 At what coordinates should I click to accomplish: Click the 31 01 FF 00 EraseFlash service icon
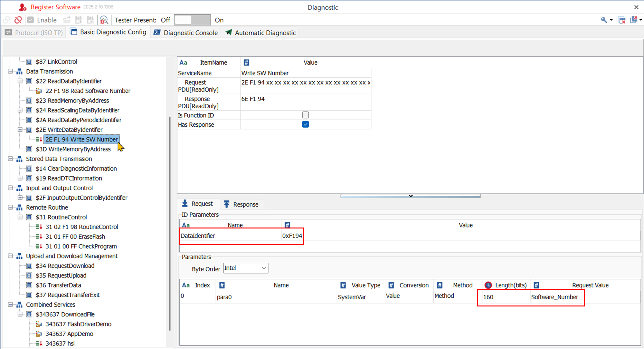click(39, 237)
